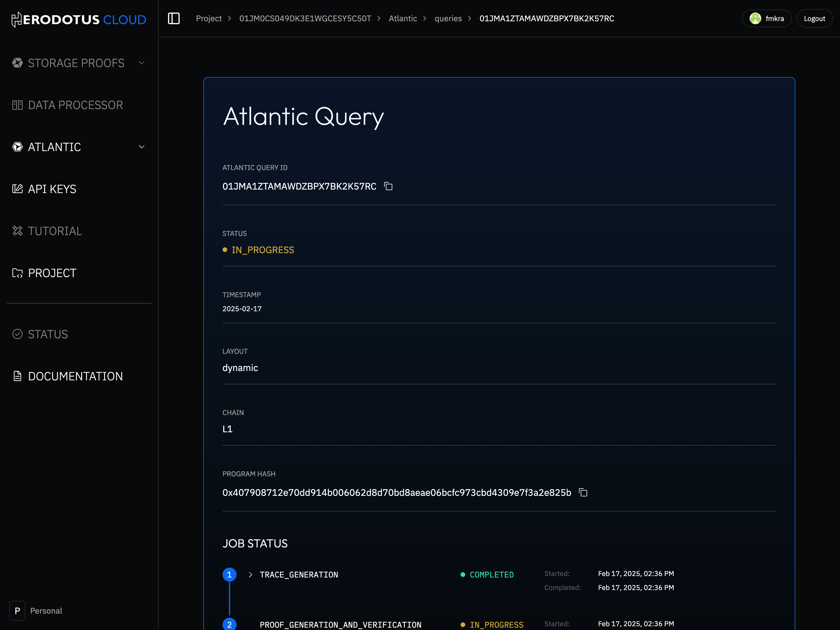Click the program hash value text
The height and width of the screenshot is (630, 840).
(396, 493)
